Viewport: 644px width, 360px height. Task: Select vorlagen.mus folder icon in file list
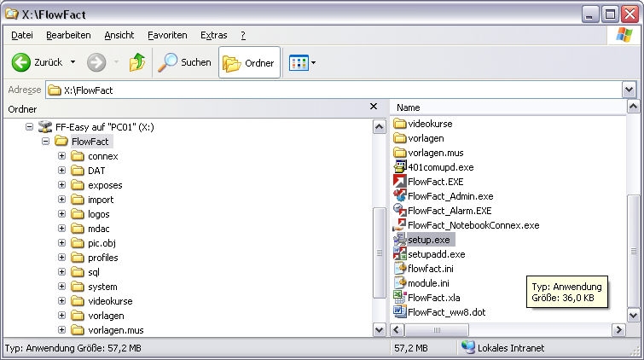[x=400, y=153]
